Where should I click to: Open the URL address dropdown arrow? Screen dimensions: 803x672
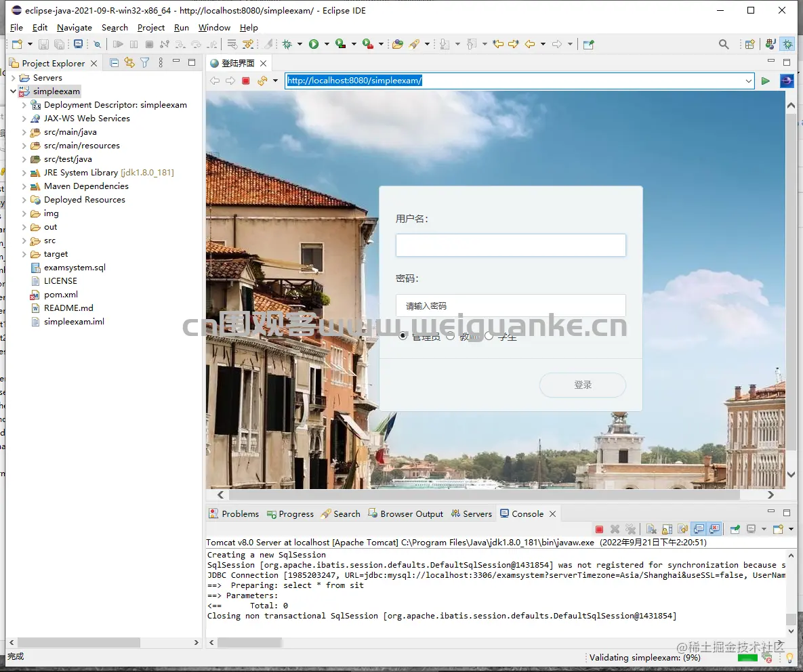tap(748, 81)
